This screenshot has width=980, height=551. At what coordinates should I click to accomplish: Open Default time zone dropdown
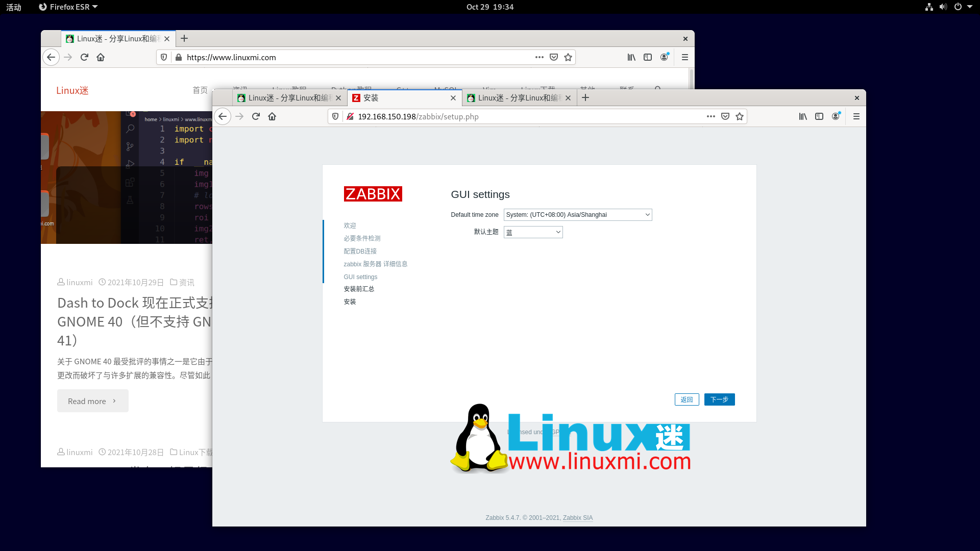578,215
